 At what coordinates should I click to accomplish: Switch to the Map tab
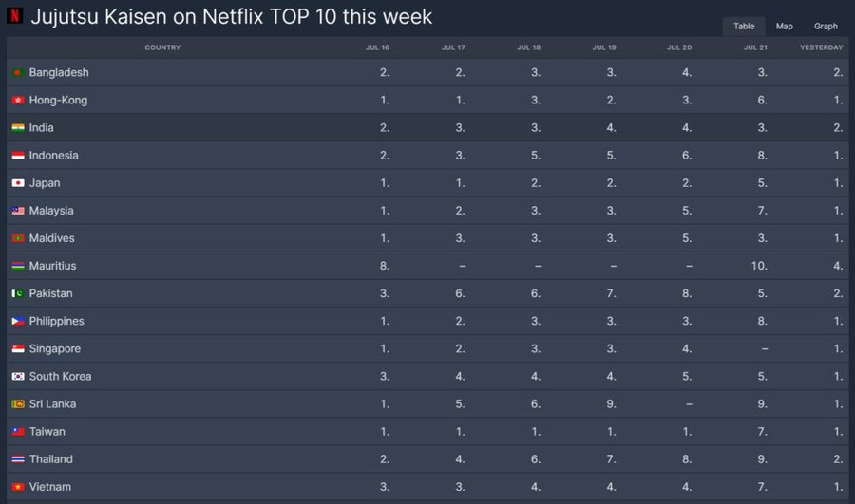tap(784, 27)
